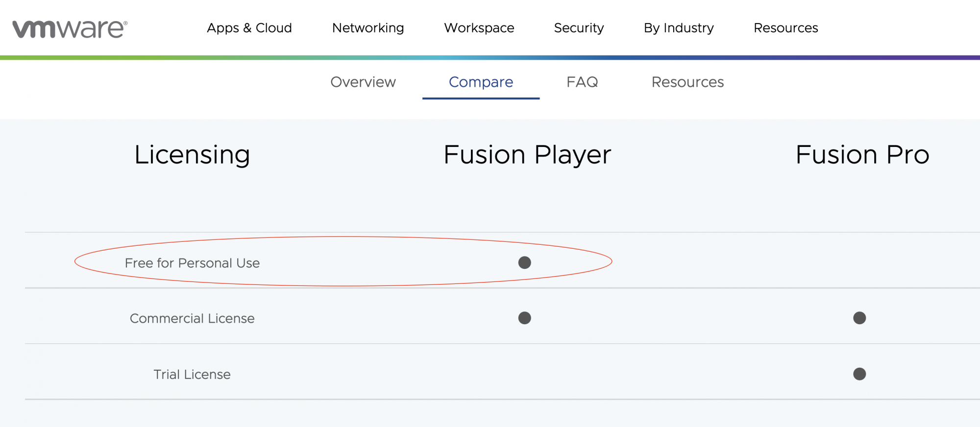Click Fusion Player dot for Free for Personal Use

coord(525,262)
